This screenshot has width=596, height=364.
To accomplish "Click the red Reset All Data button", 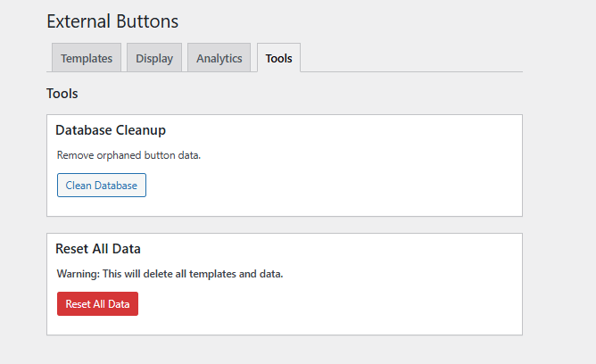I will [97, 303].
